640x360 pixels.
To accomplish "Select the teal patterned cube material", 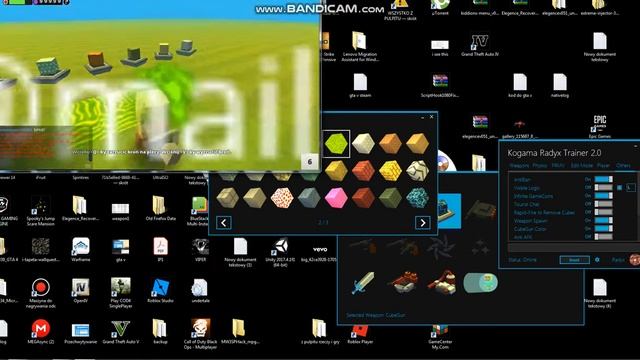I will 417,198.
